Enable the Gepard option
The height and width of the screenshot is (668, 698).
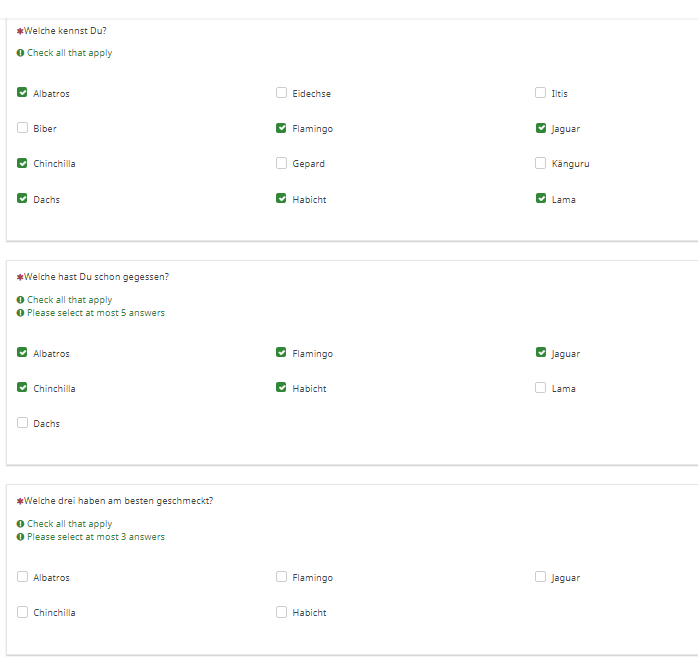click(x=282, y=163)
